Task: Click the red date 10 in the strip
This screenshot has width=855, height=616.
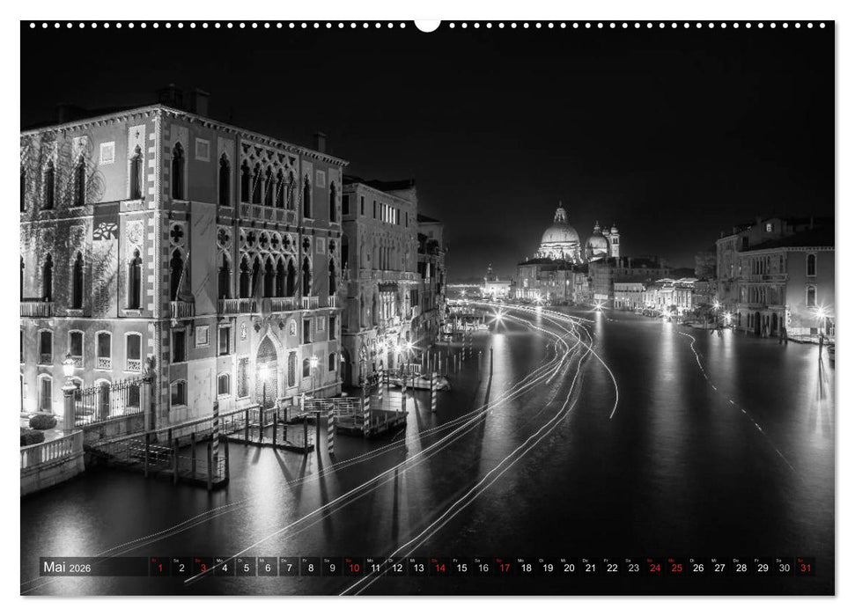Action: [x=354, y=568]
